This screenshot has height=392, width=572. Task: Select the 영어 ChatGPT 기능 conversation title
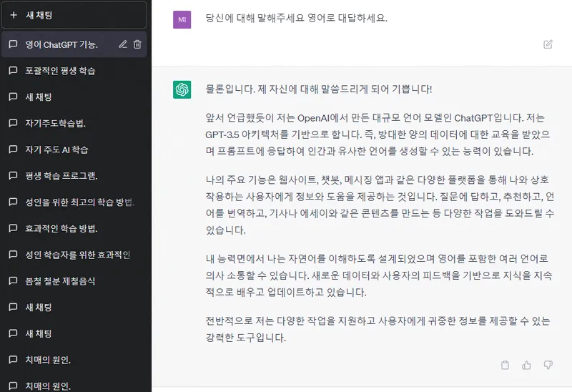click(x=61, y=44)
